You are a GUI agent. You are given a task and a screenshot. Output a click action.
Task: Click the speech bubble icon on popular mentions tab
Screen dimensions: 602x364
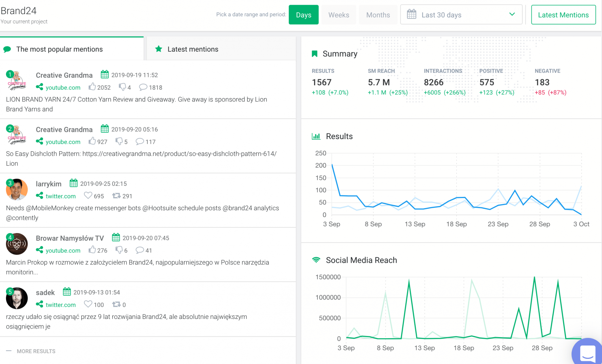(7, 49)
